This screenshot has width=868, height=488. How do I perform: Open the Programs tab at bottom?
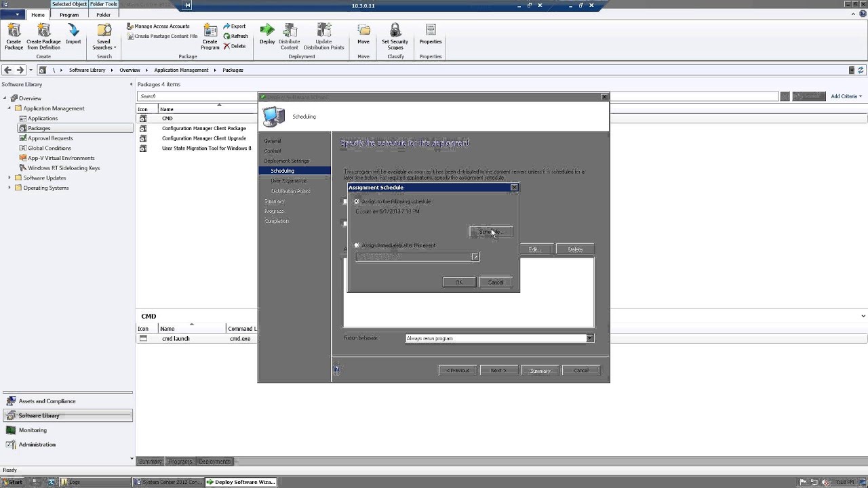(x=180, y=462)
